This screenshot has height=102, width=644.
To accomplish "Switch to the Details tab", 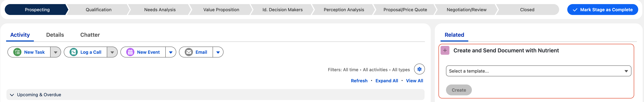I will click(55, 35).
